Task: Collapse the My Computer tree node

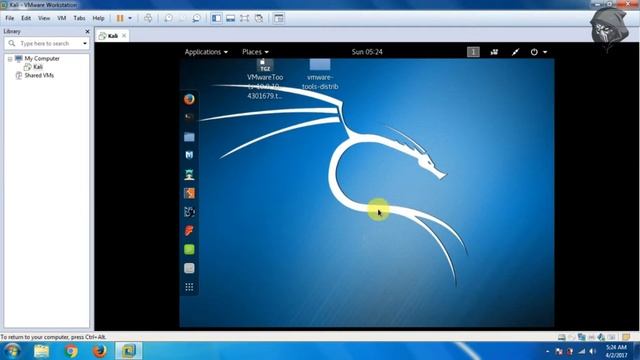Action: [10, 59]
